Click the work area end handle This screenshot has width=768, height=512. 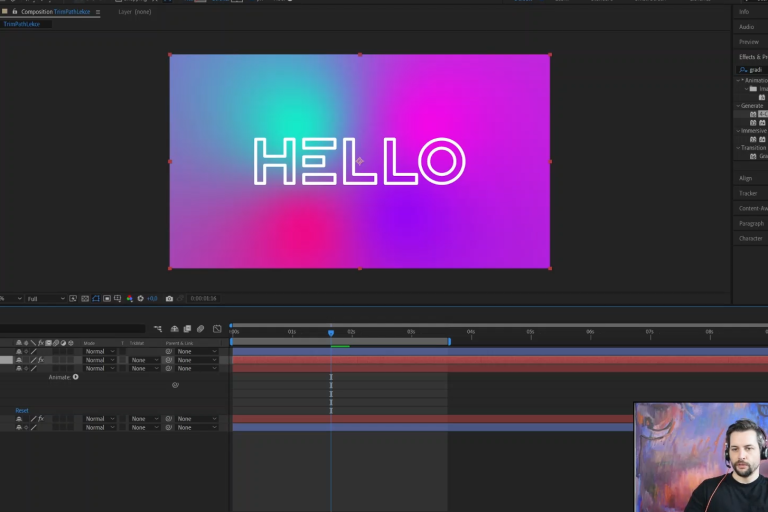[449, 342]
